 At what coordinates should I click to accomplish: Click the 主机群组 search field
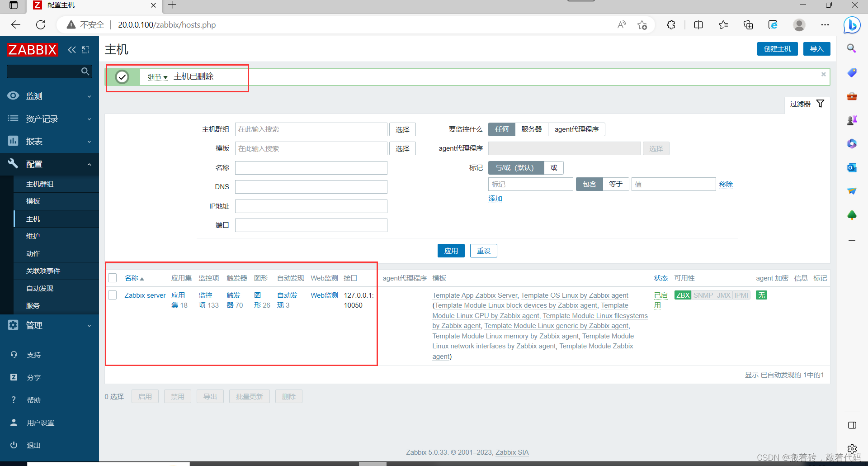(x=311, y=129)
